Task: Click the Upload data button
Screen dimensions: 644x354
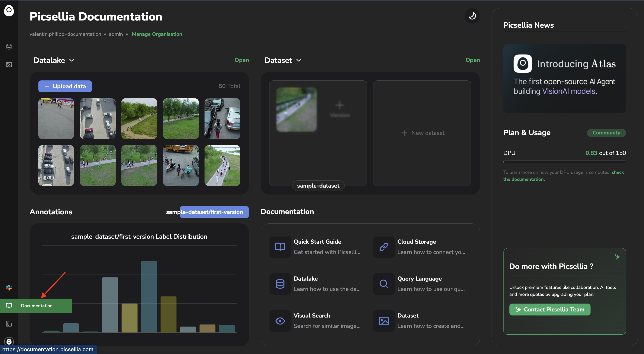Action: (x=65, y=86)
